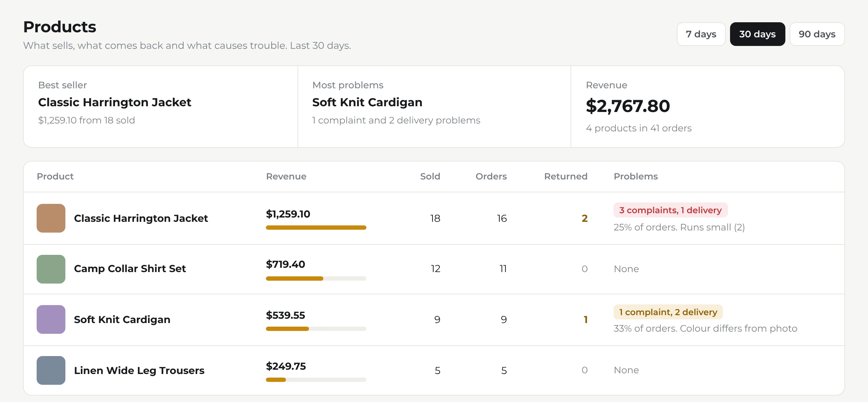868x402 pixels.
Task: Open Camp Collar Shirt Set row name
Action: click(x=130, y=268)
